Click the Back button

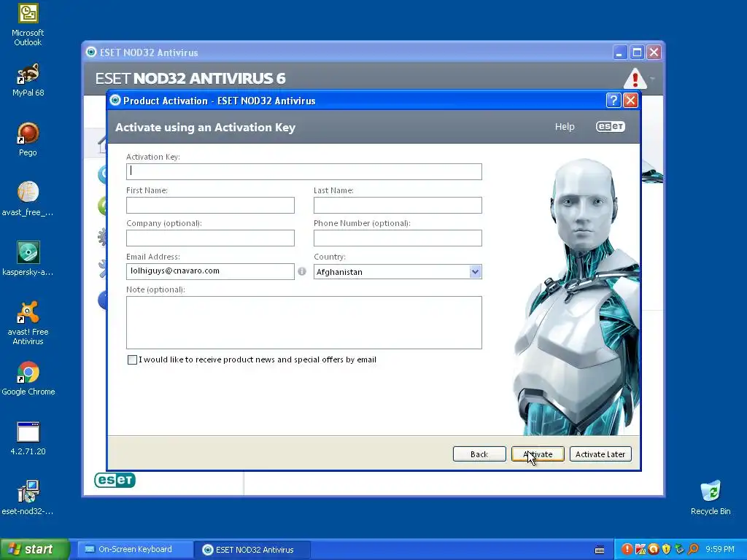pos(479,454)
